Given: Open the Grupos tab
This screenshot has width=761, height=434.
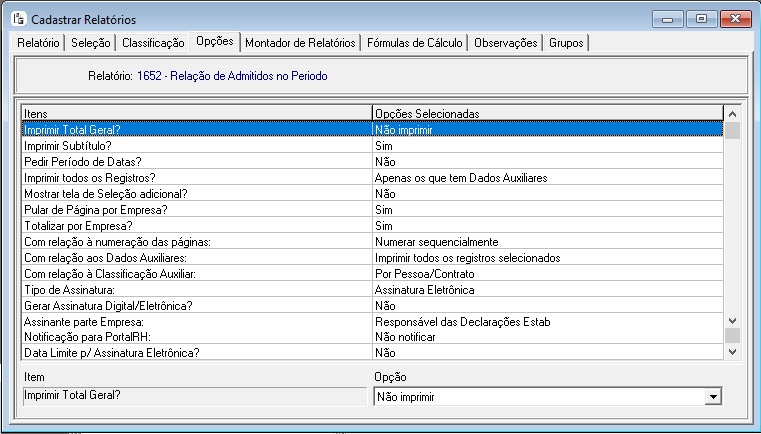Looking at the screenshot, I should [566, 43].
